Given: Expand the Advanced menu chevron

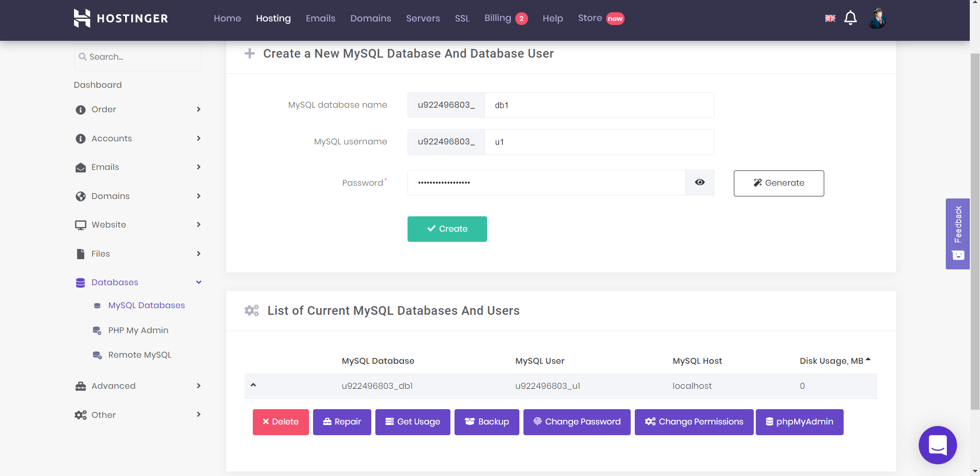Looking at the screenshot, I should (x=199, y=386).
